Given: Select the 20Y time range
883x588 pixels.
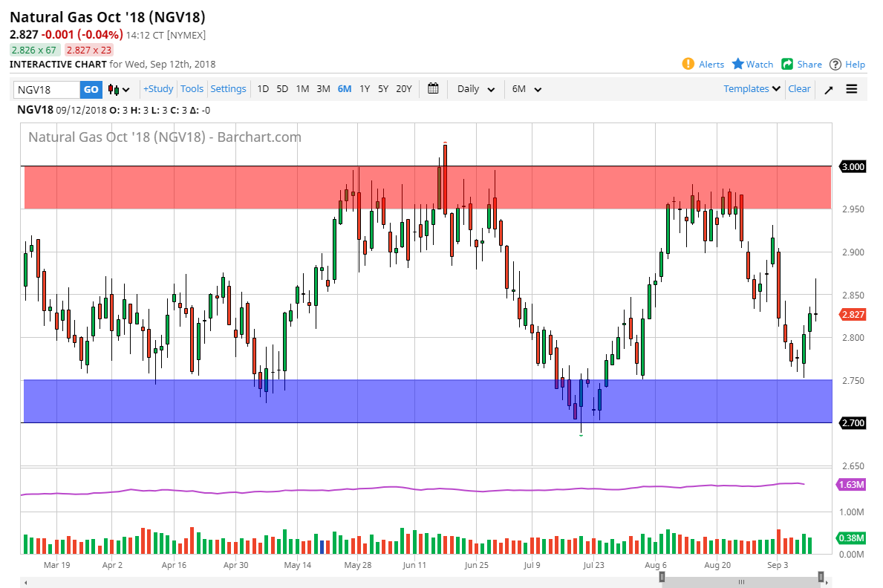Looking at the screenshot, I should 404,88.
